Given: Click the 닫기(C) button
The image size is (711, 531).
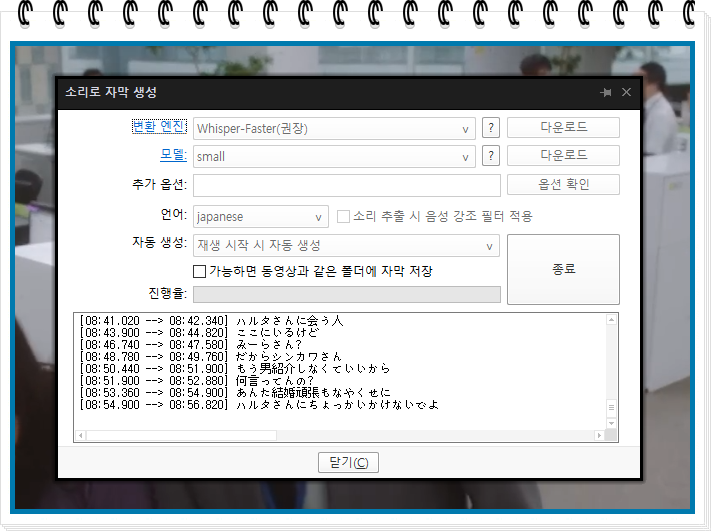Looking at the screenshot, I should click(x=348, y=463).
